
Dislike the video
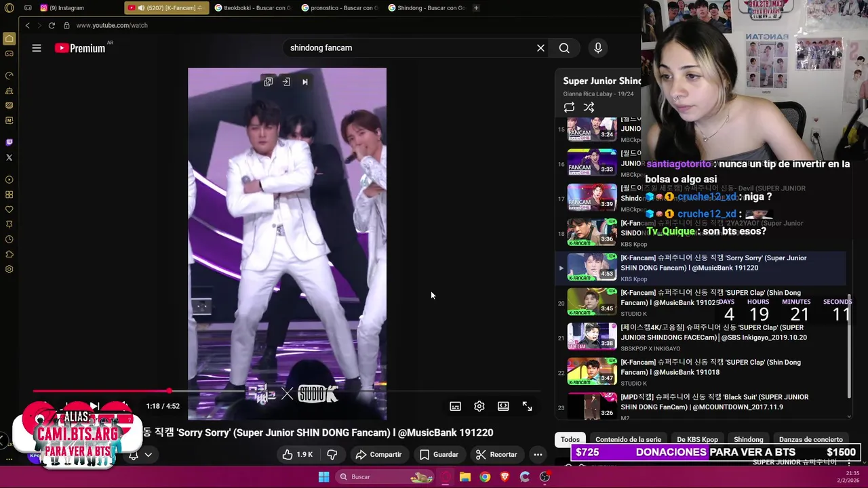(x=332, y=454)
